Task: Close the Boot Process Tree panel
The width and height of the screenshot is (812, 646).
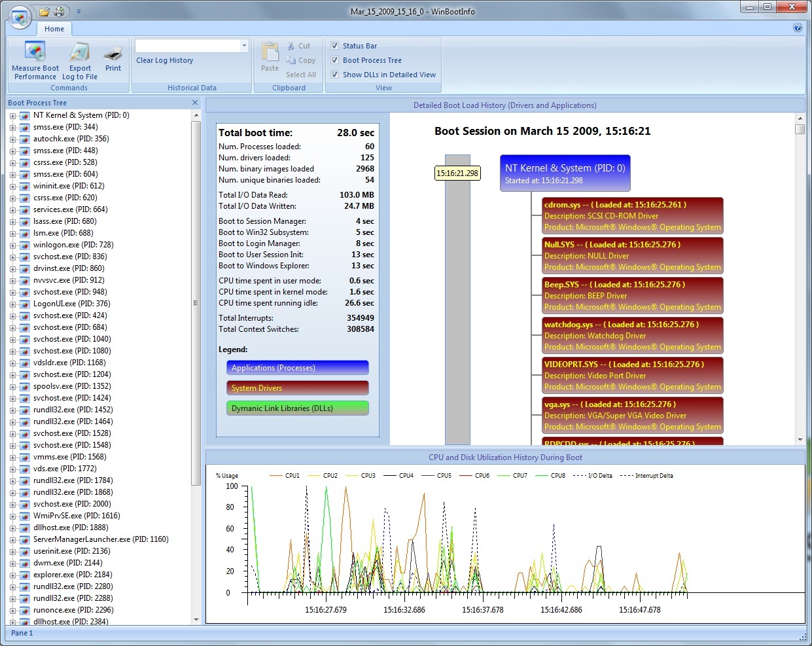Action: coord(195,103)
